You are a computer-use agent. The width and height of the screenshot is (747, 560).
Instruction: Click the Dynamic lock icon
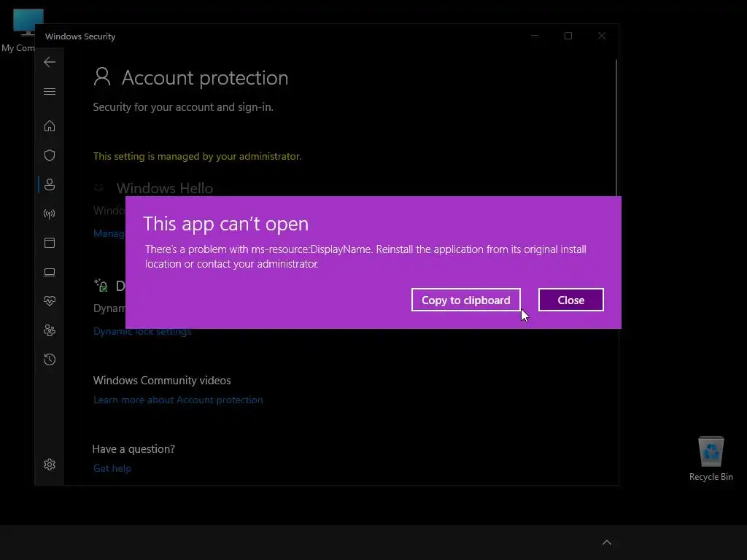101,285
